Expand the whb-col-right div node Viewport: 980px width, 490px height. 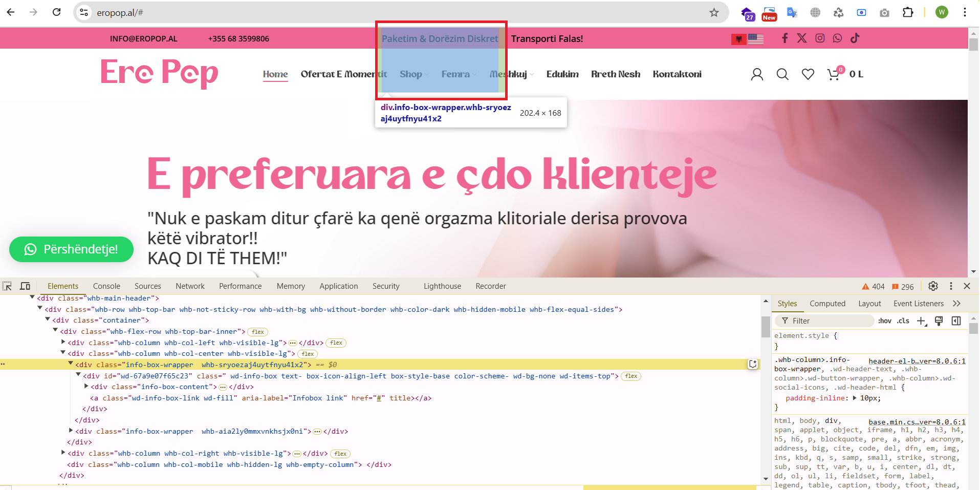[x=63, y=453]
